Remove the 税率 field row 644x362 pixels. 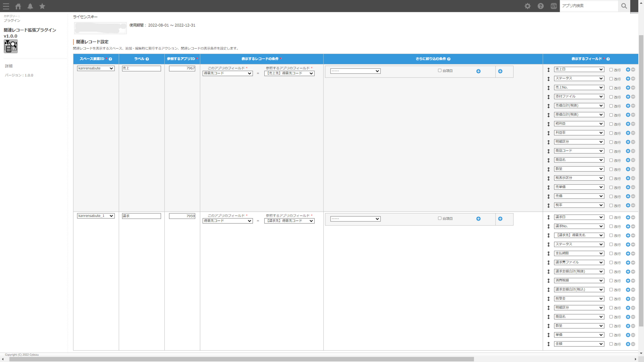click(633, 205)
